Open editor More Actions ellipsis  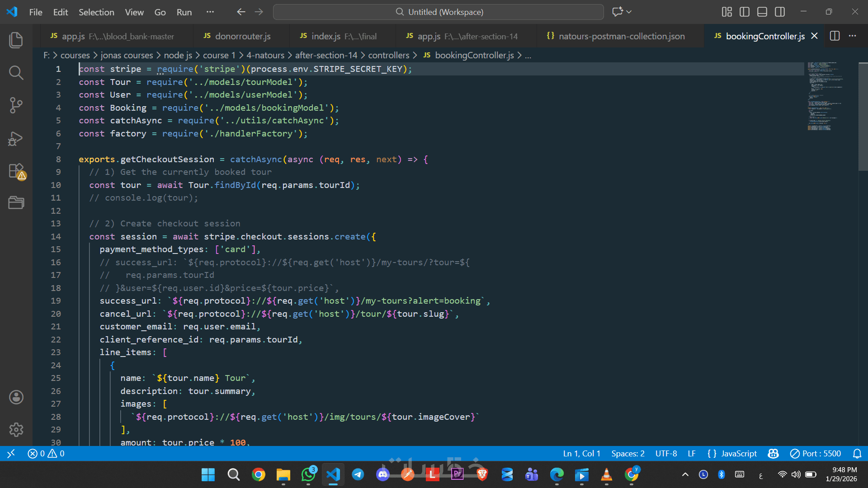(x=853, y=36)
